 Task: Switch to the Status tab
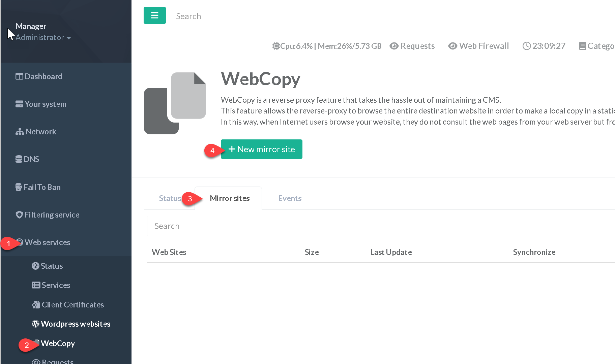coord(170,198)
